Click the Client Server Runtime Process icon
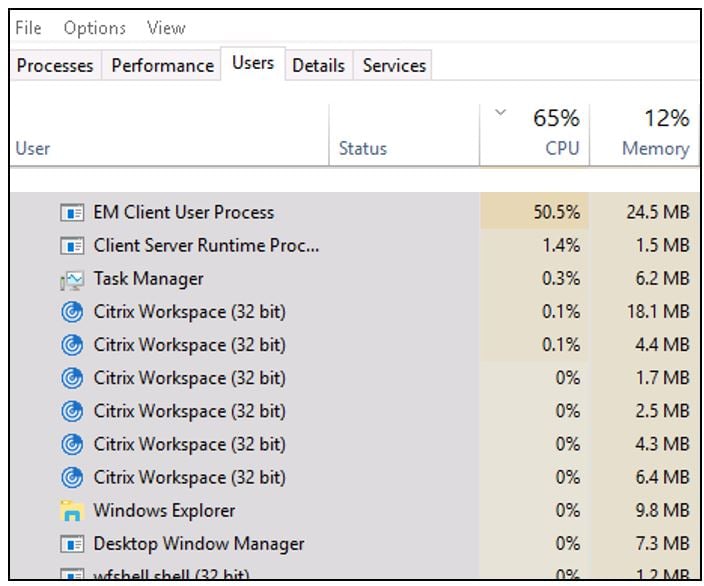The image size is (704, 586). (x=71, y=246)
